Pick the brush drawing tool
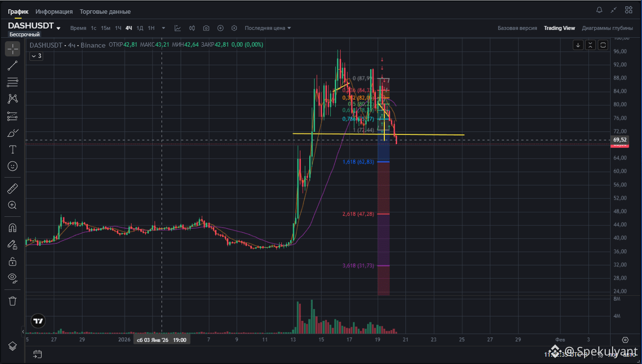The height and width of the screenshot is (364, 642). (x=13, y=133)
